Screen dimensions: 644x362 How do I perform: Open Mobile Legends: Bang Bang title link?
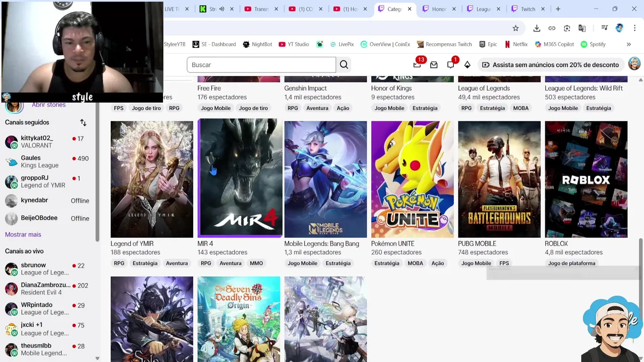(321, 244)
